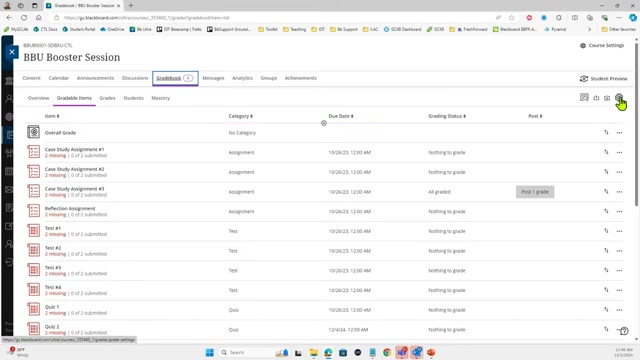Switch to the Content tab
The height and width of the screenshot is (360, 640).
pyautogui.click(x=31, y=78)
